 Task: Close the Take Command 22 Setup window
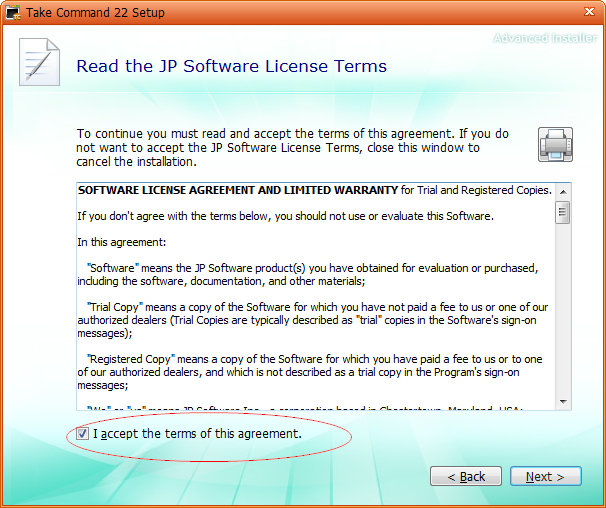pyautogui.click(x=589, y=12)
